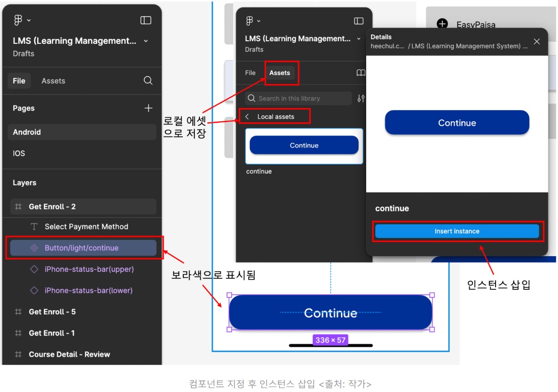Click the text icon of Select Payment Method

[x=34, y=226]
